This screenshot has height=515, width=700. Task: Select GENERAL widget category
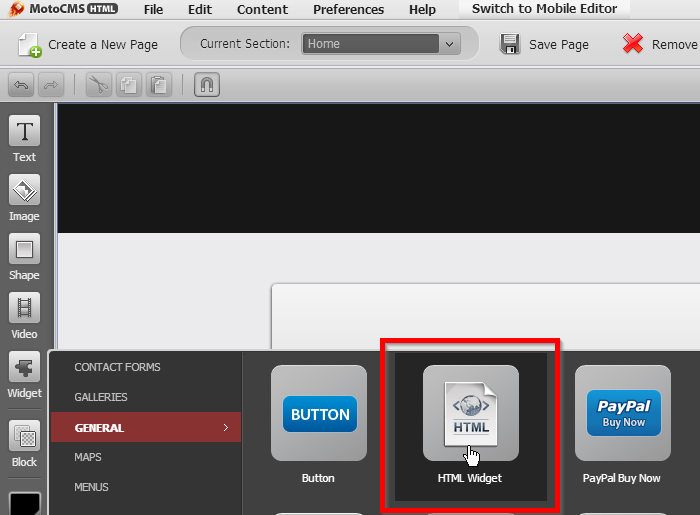coord(146,428)
